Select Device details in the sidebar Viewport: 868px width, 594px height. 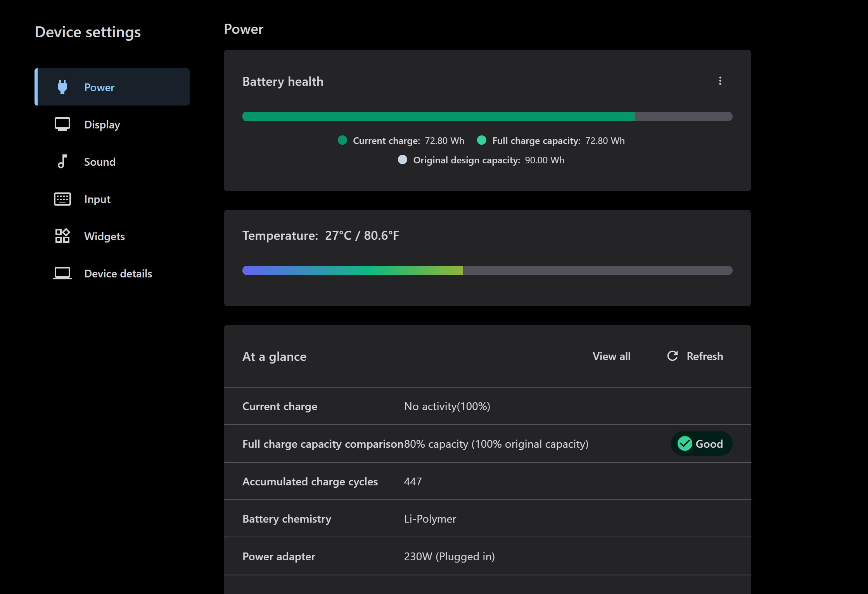click(118, 274)
